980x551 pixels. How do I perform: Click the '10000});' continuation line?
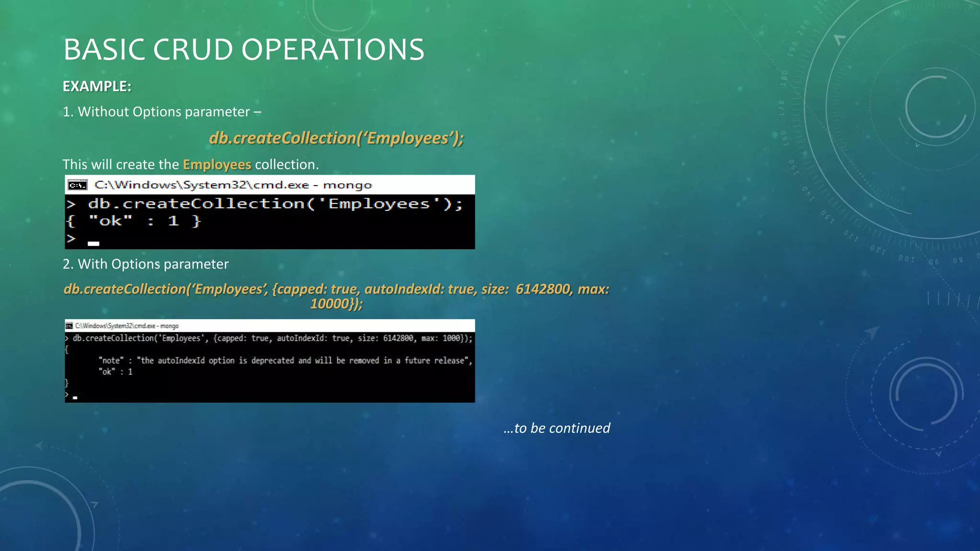click(336, 304)
